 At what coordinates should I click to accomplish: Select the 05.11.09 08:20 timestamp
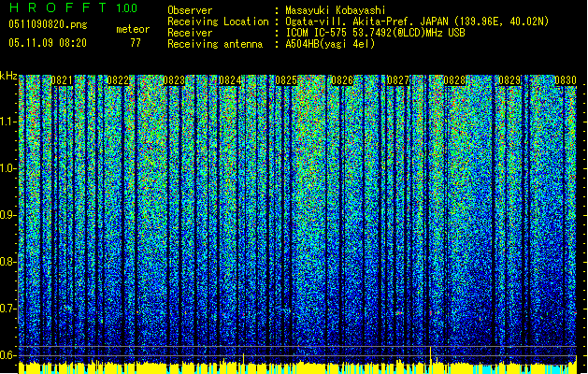tap(47, 42)
